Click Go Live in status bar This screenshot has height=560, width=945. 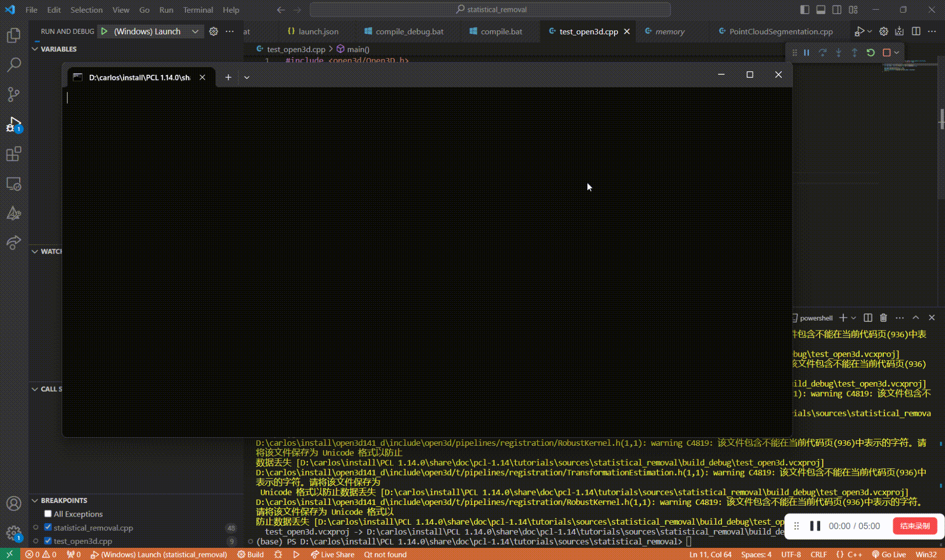click(x=888, y=554)
